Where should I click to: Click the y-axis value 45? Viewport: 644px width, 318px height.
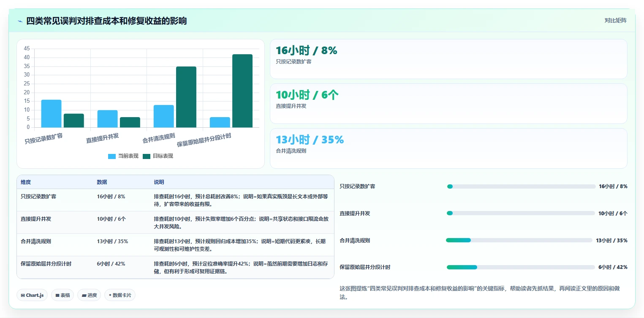(27, 49)
